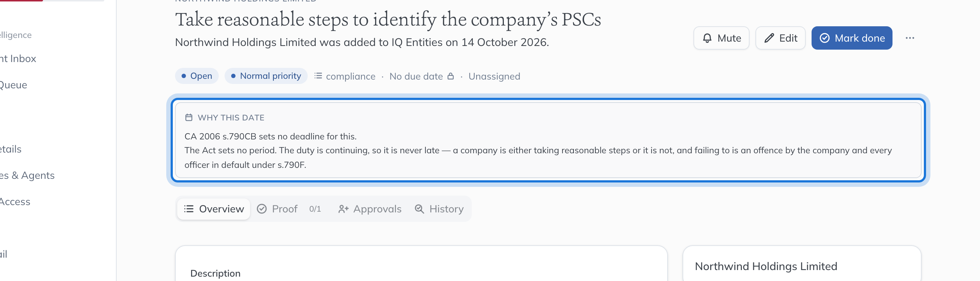Click the Approvals person-plus icon
Viewport: 980px width, 281px height.
343,209
